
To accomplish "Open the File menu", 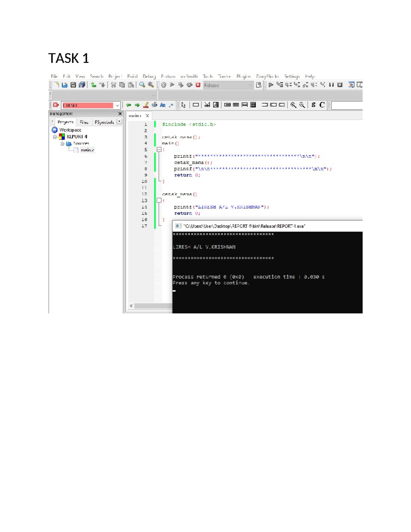I will [54, 76].
